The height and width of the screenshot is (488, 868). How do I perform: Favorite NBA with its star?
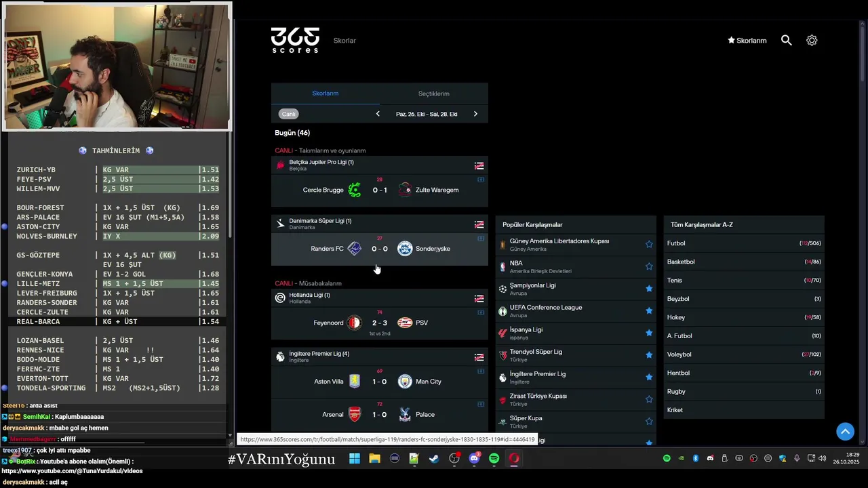pyautogui.click(x=649, y=266)
